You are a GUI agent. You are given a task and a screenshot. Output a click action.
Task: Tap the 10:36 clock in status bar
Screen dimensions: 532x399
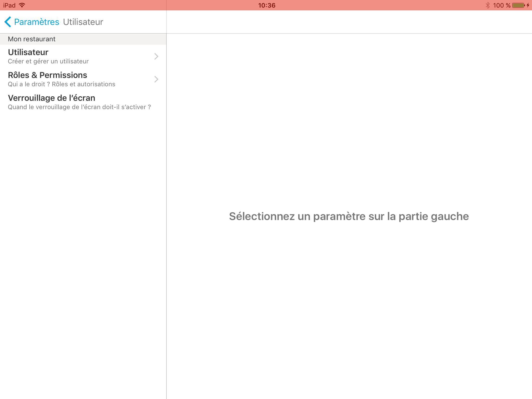pyautogui.click(x=267, y=5)
